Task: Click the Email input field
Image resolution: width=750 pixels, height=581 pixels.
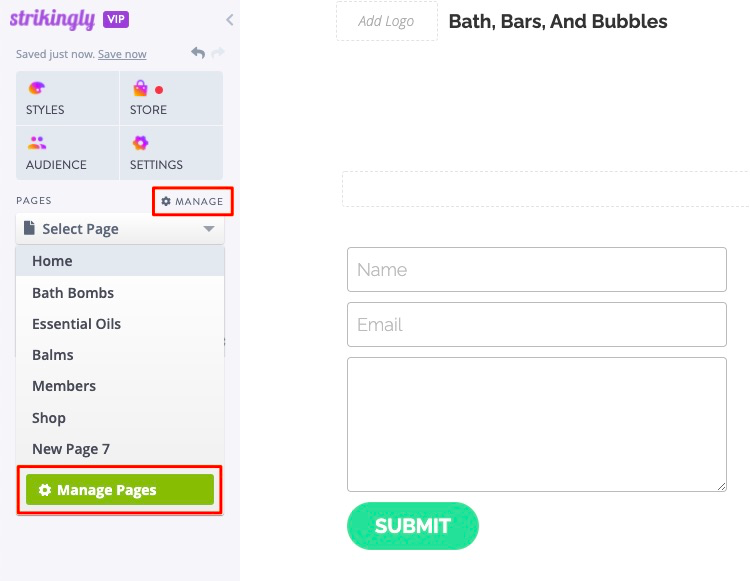Action: pyautogui.click(x=537, y=325)
